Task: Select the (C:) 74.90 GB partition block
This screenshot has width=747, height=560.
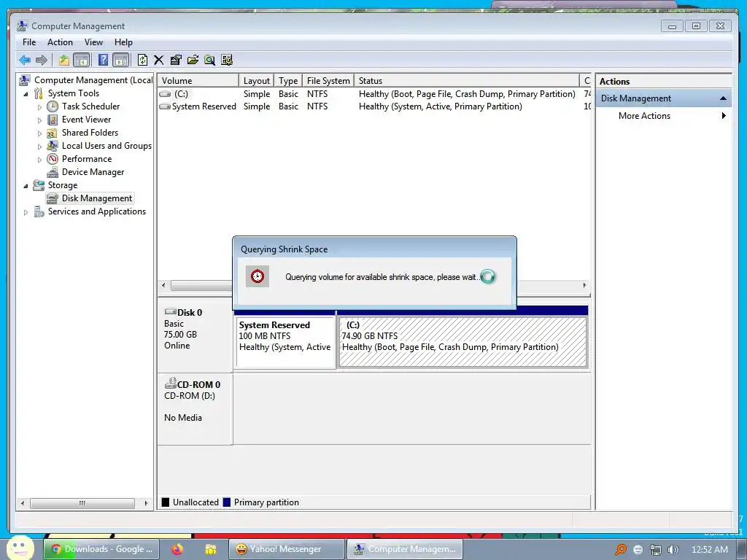Action: [462, 341]
